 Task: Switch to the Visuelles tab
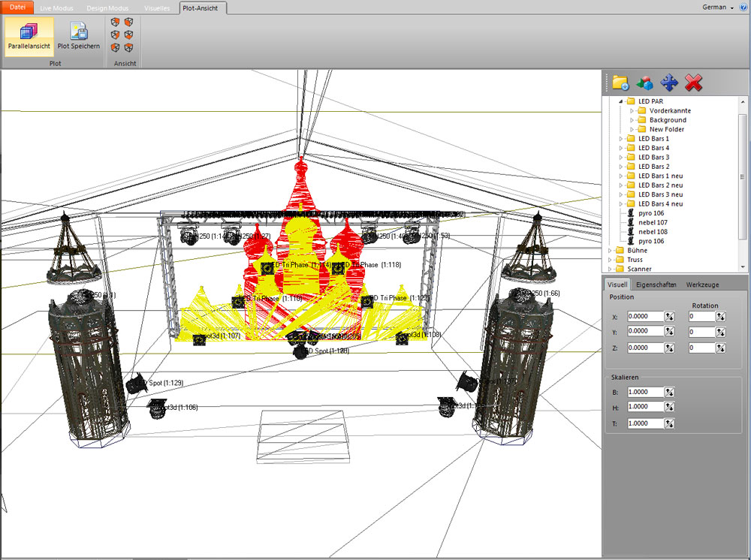157,8
